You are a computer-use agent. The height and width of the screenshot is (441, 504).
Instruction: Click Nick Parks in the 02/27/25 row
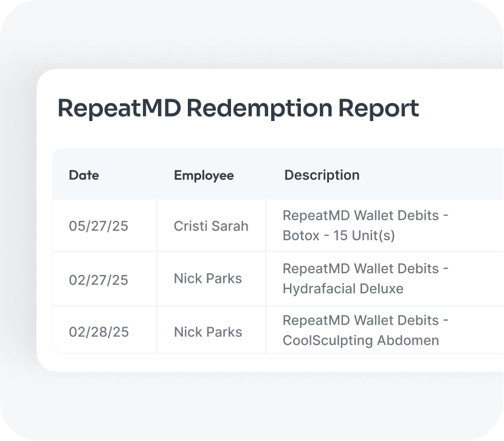click(208, 279)
